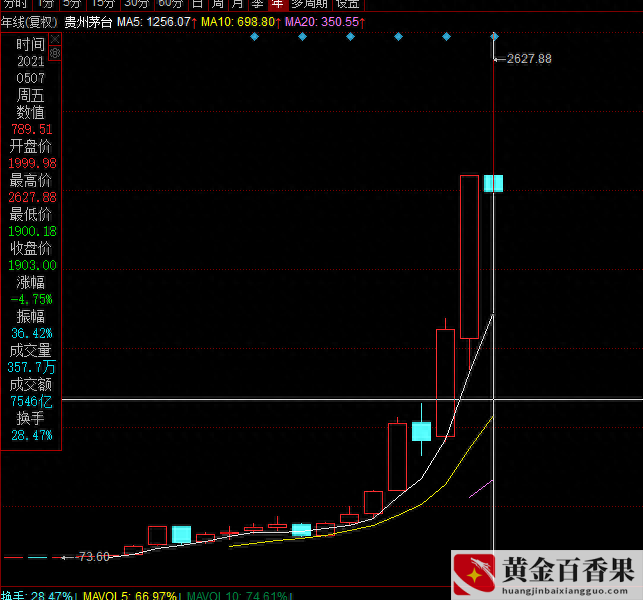Click the 贵州茅台 stock name
This screenshot has height=600, width=643.
tap(88, 22)
